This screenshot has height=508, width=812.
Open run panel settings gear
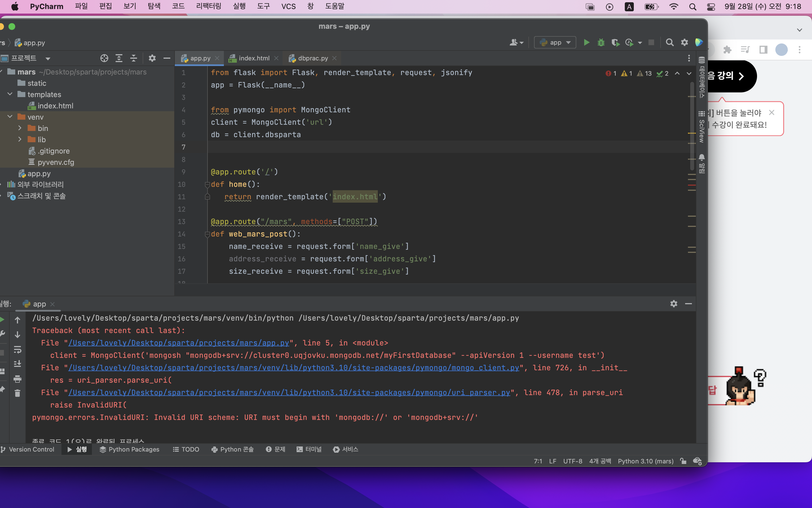(674, 304)
